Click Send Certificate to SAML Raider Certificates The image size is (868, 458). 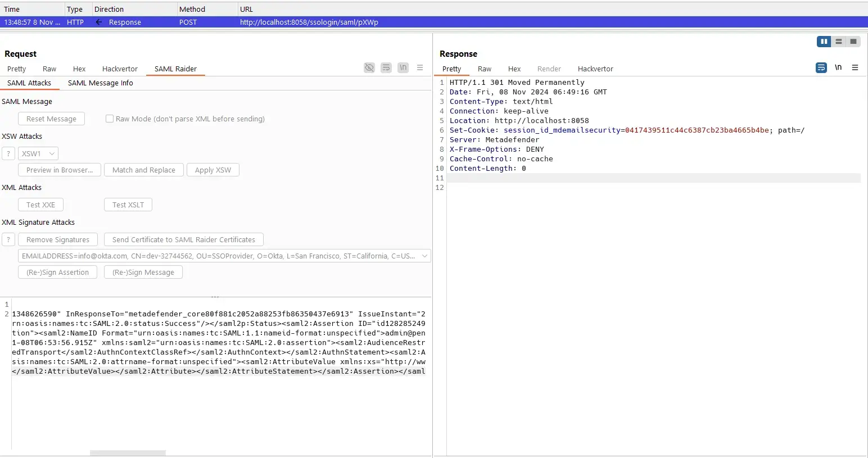184,239
